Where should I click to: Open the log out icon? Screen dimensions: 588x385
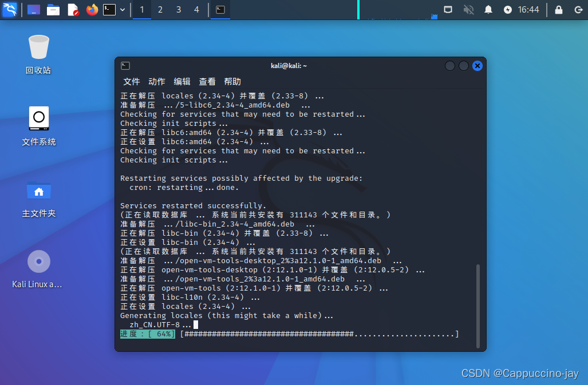(x=578, y=10)
